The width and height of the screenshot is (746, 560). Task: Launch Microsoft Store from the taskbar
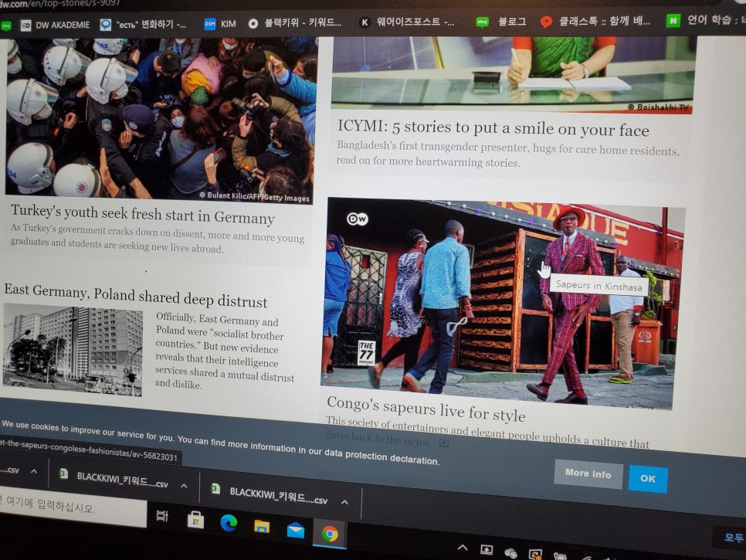tap(195, 520)
